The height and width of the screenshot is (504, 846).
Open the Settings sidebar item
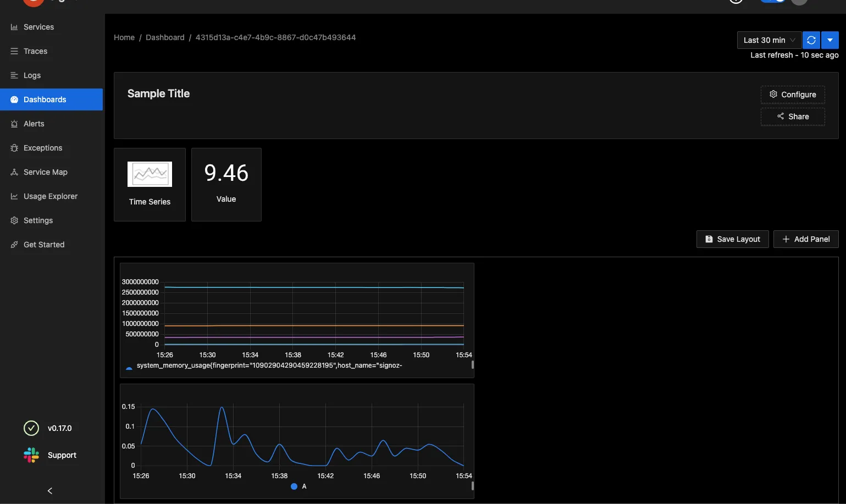(52, 220)
